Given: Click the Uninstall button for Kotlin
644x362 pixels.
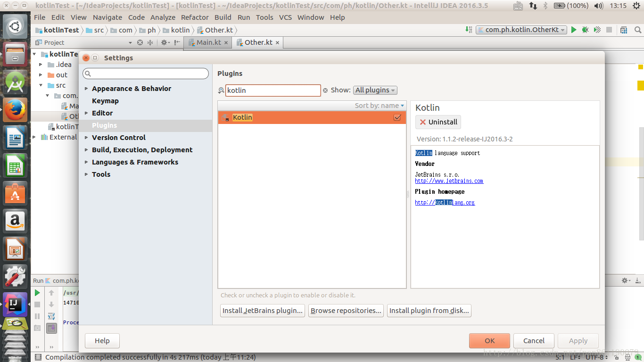Looking at the screenshot, I should [438, 122].
